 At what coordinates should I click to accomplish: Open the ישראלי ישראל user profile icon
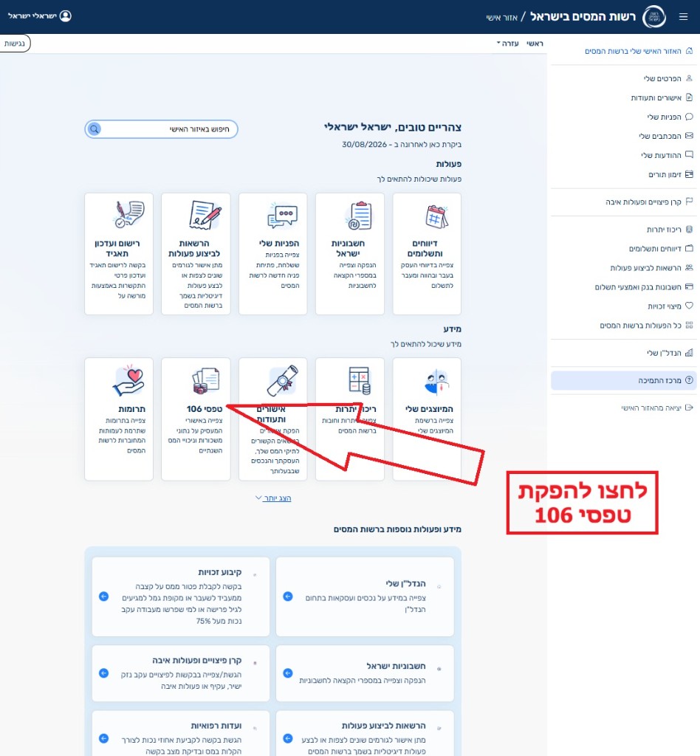[x=66, y=16]
